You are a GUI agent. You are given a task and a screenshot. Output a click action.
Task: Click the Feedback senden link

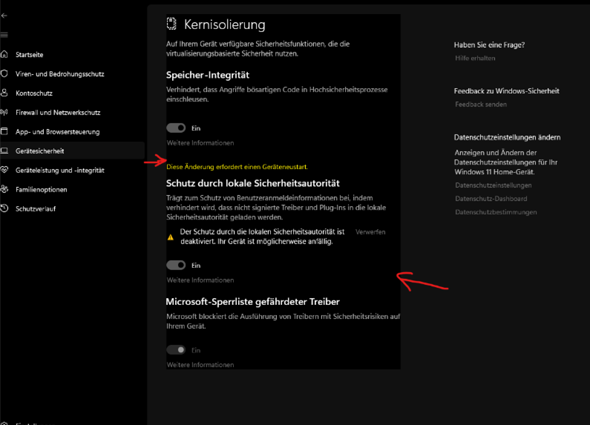click(x=481, y=105)
